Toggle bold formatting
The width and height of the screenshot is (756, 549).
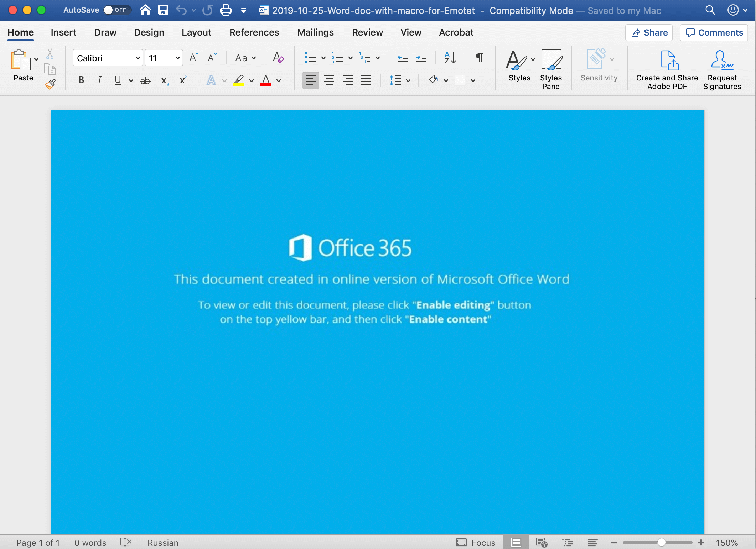[81, 80]
